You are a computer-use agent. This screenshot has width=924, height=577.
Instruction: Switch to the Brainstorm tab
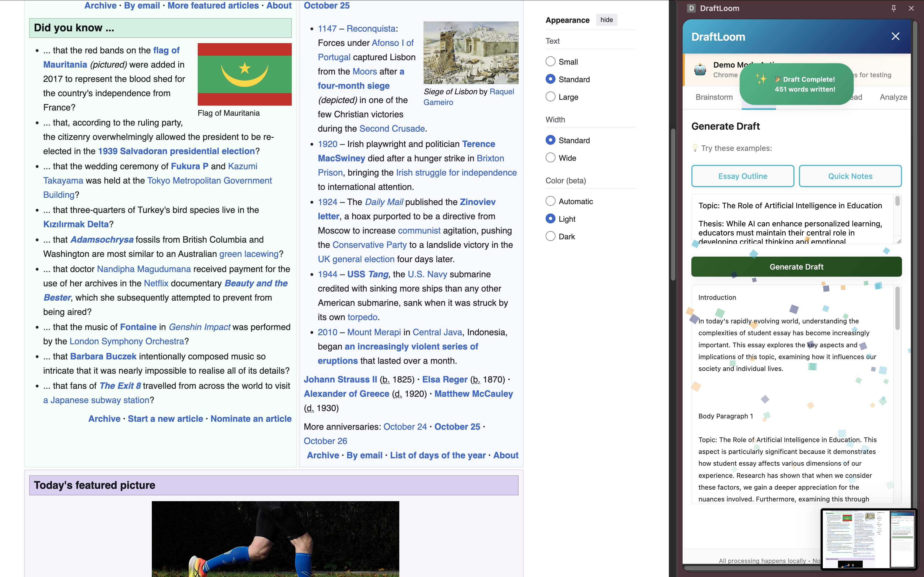pyautogui.click(x=714, y=97)
